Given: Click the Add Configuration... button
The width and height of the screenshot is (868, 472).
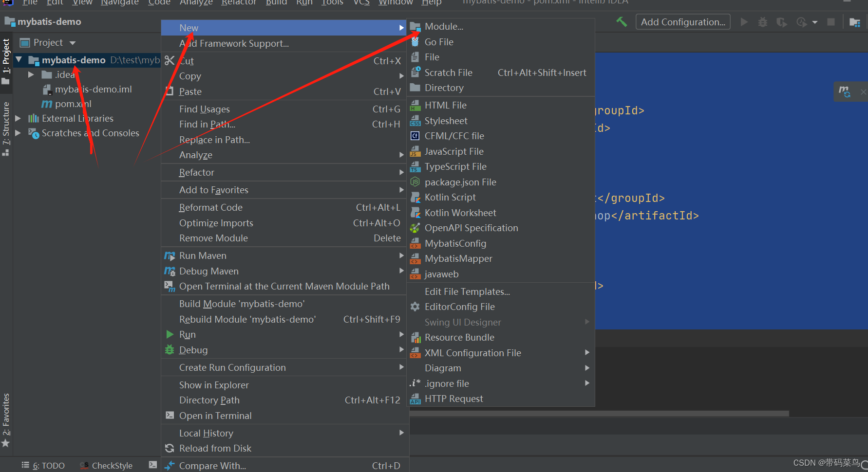Looking at the screenshot, I should coord(682,22).
